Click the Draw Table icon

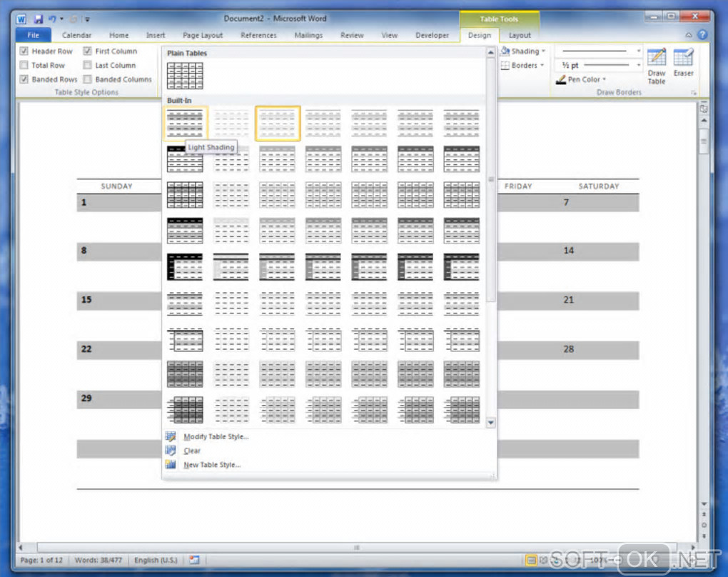(x=657, y=58)
